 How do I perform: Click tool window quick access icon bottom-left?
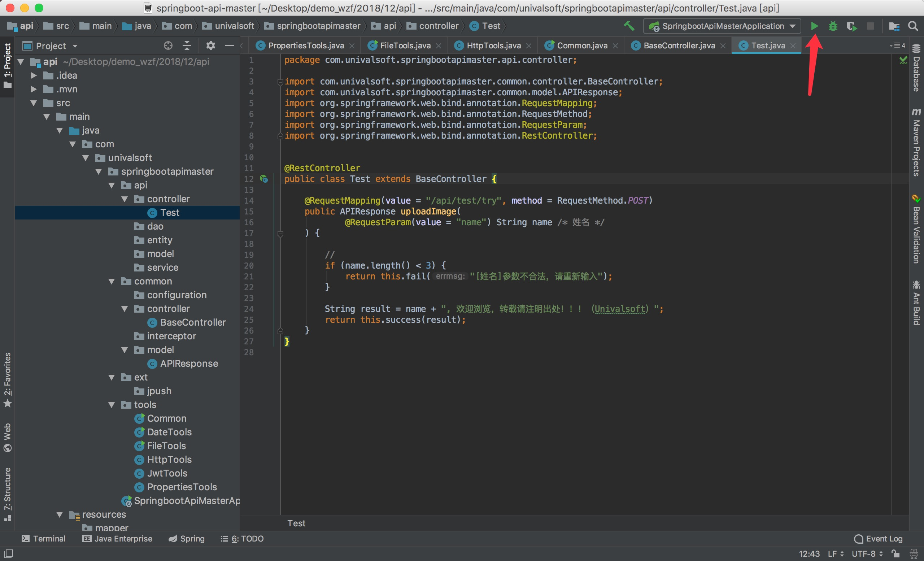pos(9,553)
